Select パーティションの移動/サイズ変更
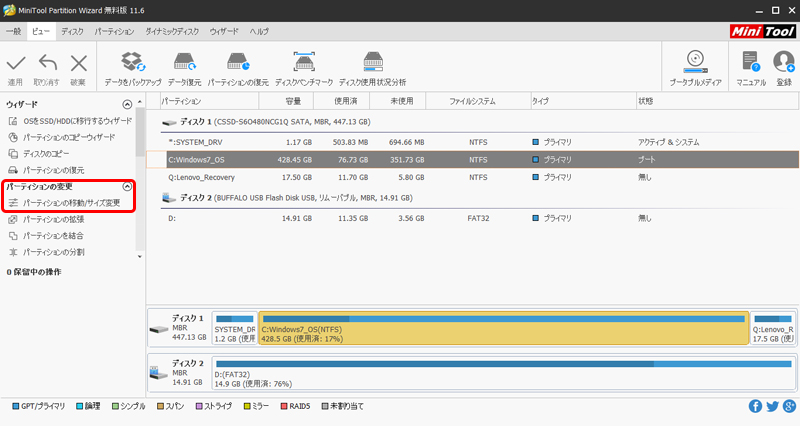The image size is (800, 426). click(64, 203)
